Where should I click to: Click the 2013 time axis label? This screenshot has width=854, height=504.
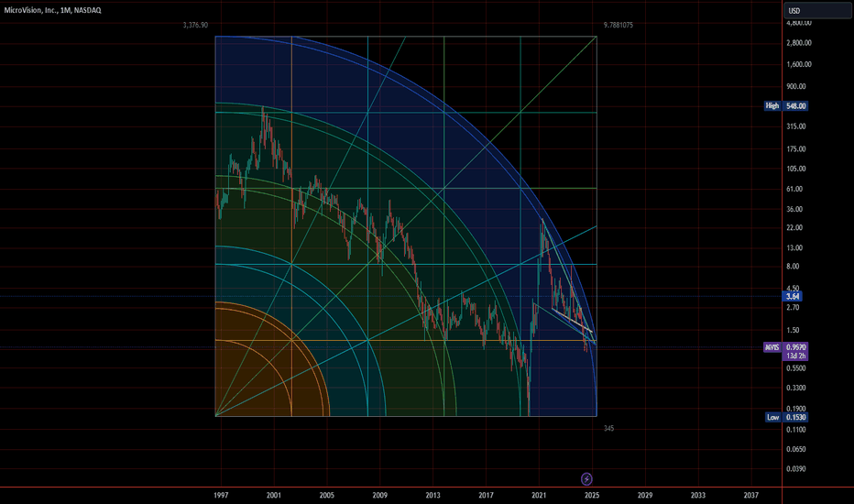tap(433, 495)
